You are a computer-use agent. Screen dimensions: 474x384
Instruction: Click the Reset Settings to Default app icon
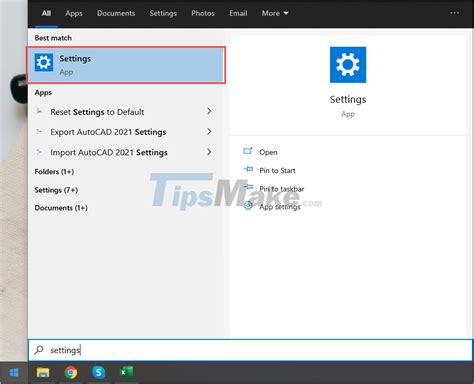click(39, 111)
